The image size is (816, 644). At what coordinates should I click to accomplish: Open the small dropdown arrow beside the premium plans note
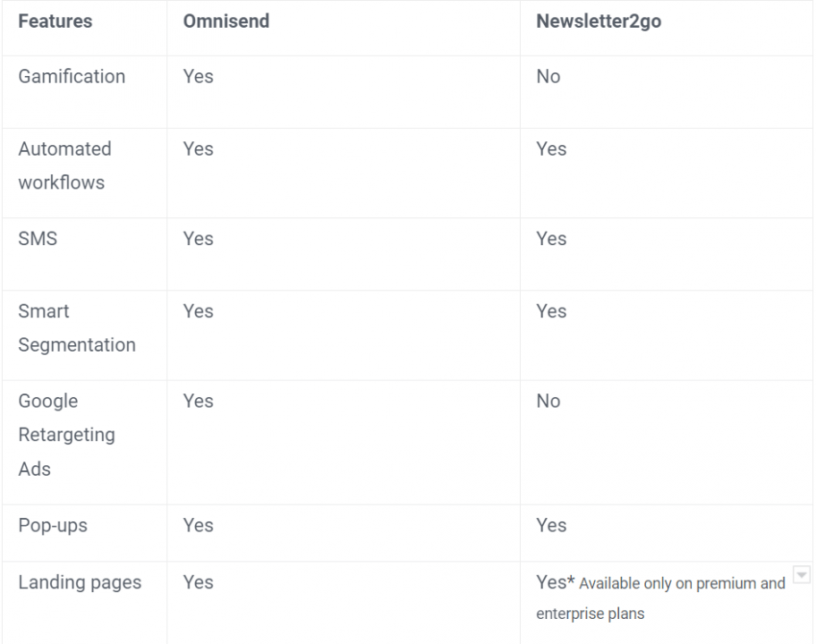pos(802,575)
